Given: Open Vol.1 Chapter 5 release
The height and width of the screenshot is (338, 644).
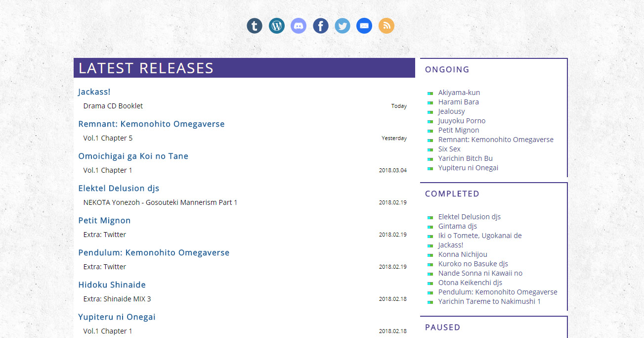Looking at the screenshot, I should tap(108, 138).
